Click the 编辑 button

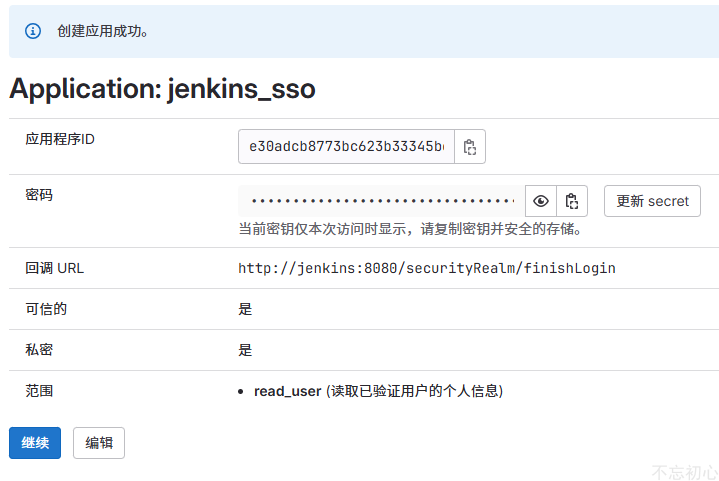[99, 443]
